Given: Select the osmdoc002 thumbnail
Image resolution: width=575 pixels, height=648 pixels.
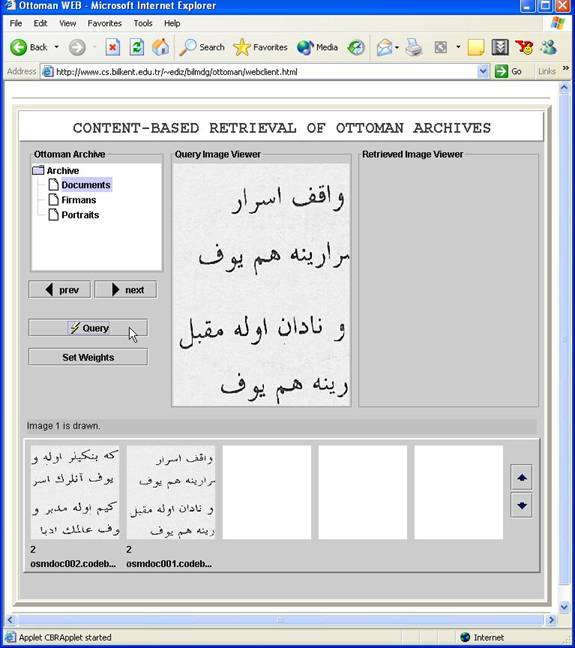Looking at the screenshot, I should (75, 492).
